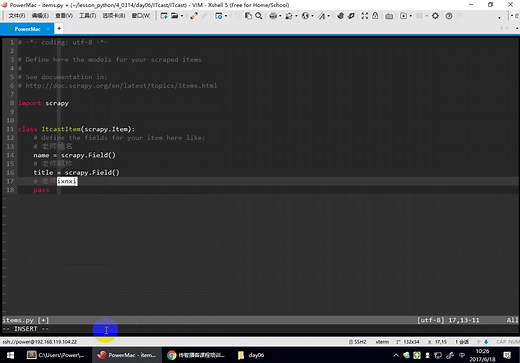Toggle full screen mode icon

[365, 16]
